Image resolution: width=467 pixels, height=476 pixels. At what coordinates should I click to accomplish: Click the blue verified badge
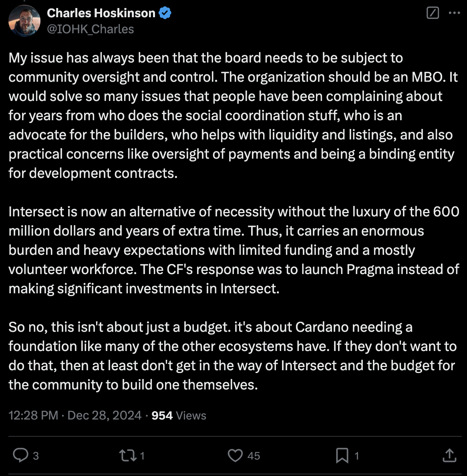tap(165, 13)
